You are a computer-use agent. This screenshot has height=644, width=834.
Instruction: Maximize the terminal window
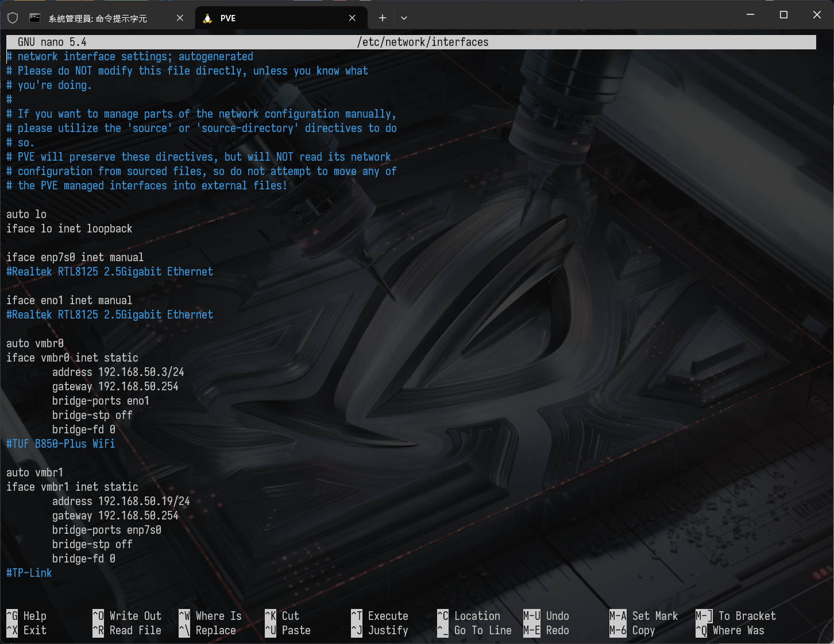click(x=783, y=15)
